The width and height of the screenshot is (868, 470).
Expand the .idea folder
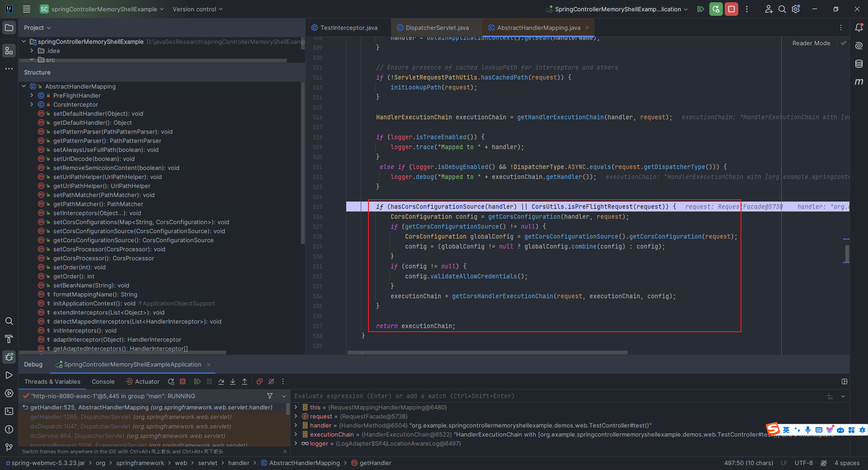pyautogui.click(x=32, y=51)
